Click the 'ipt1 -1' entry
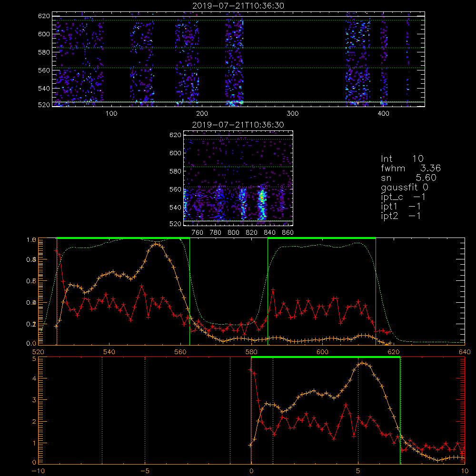Screen dimensions: 476x476 [x=401, y=207]
